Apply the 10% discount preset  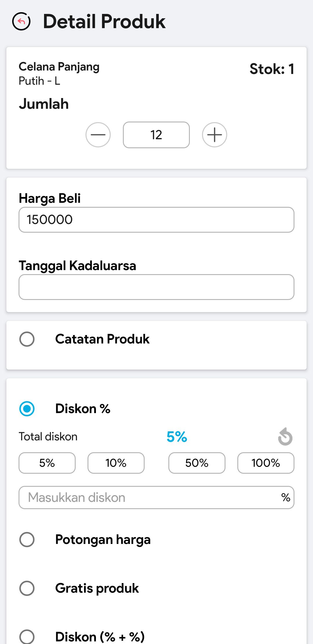click(116, 463)
